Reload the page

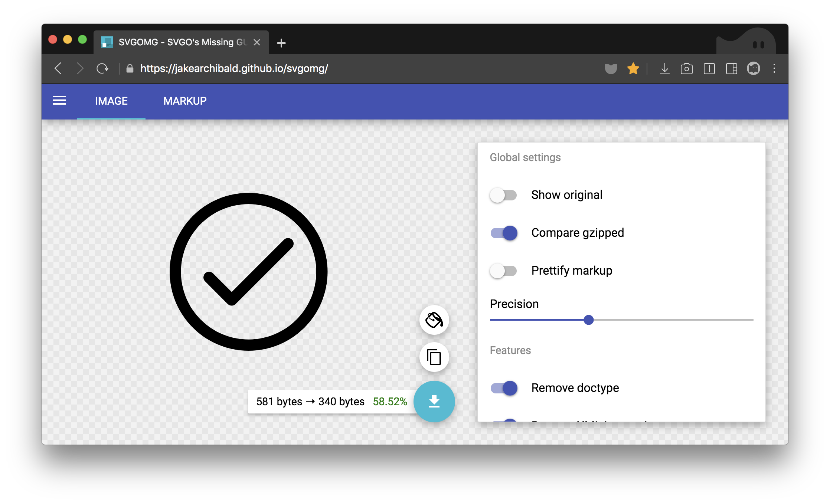[x=102, y=69]
